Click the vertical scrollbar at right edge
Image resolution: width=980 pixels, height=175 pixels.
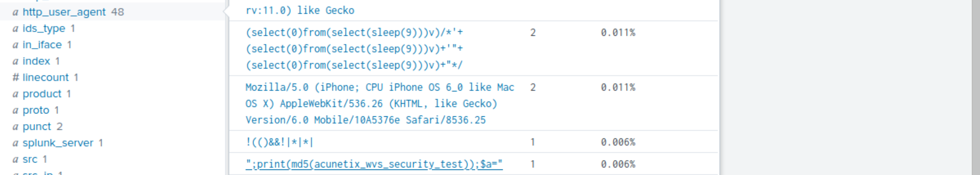pos(975,87)
